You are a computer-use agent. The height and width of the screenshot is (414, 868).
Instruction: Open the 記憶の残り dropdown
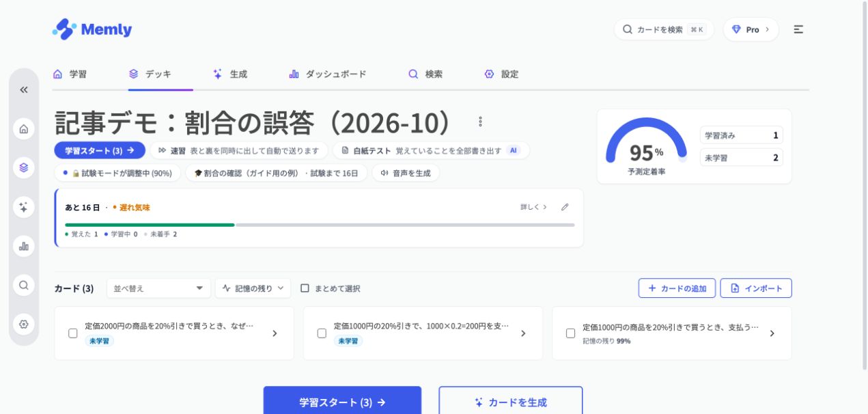tap(253, 288)
